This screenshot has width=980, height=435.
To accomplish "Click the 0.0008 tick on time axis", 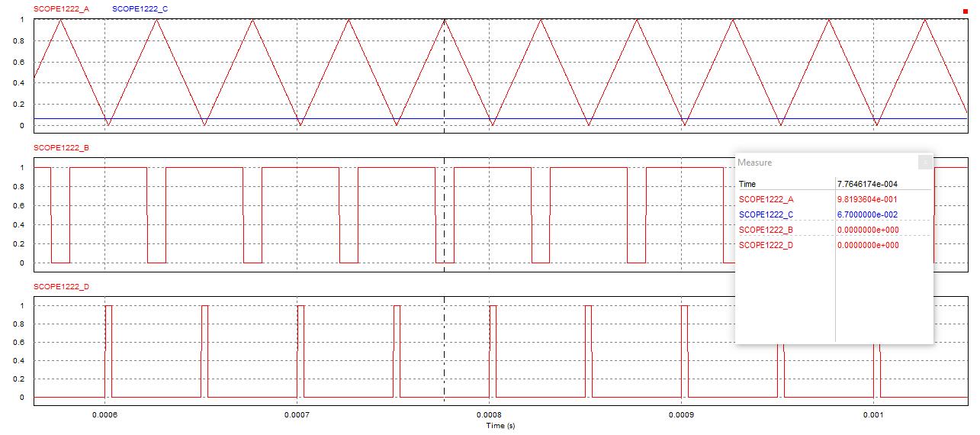I will 489,415.
